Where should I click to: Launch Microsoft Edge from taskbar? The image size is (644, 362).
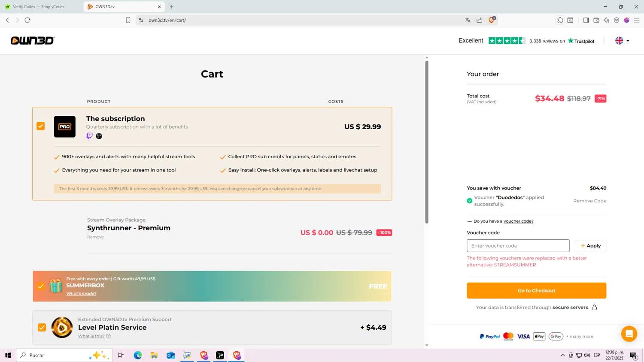[138, 355]
